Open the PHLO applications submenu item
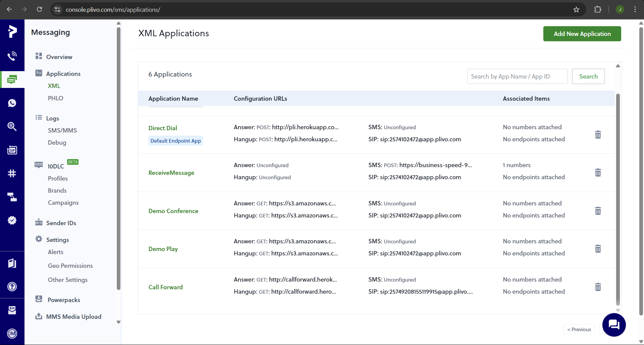This screenshot has width=644, height=345. click(55, 98)
